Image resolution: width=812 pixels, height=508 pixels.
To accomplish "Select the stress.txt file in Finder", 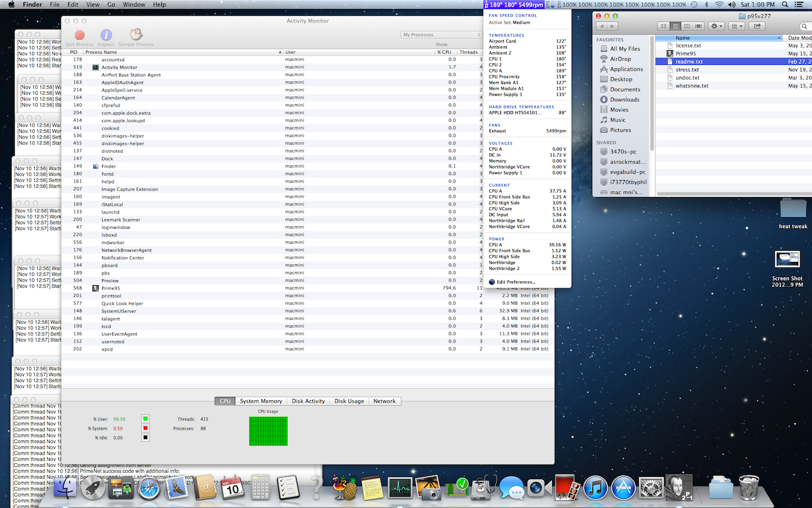I will 687,70.
